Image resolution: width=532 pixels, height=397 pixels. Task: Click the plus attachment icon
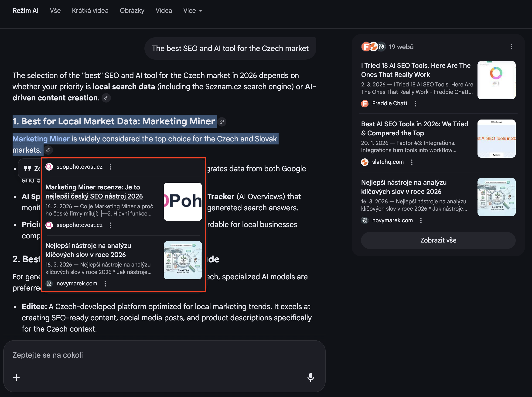click(16, 377)
